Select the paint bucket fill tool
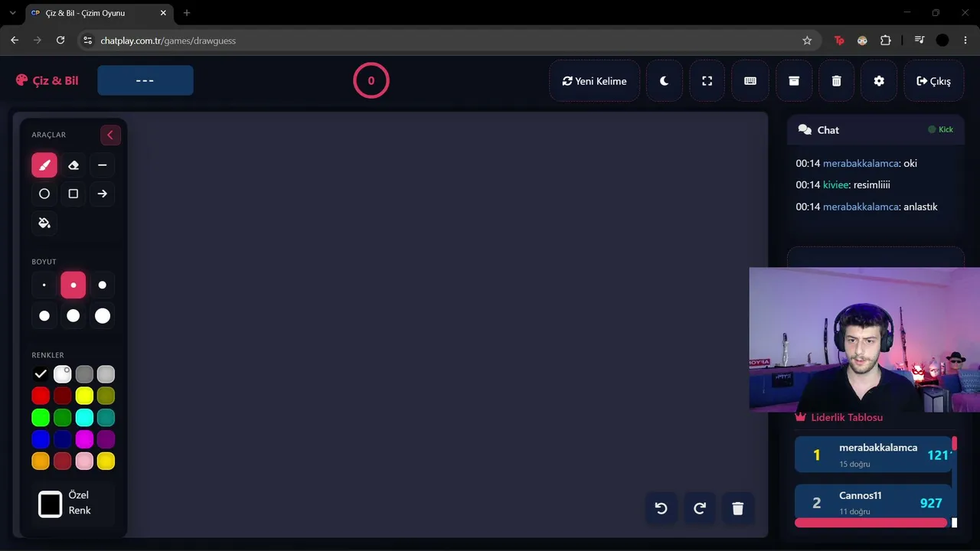 coord(44,223)
